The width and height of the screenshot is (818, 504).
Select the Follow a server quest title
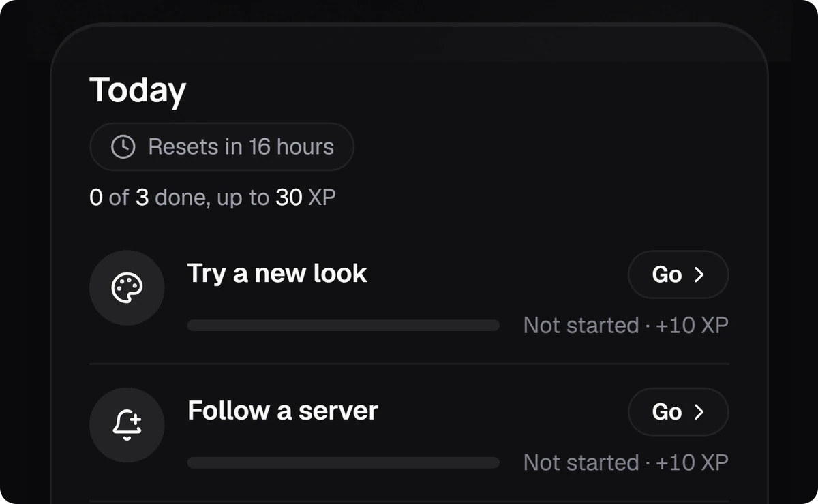click(282, 411)
